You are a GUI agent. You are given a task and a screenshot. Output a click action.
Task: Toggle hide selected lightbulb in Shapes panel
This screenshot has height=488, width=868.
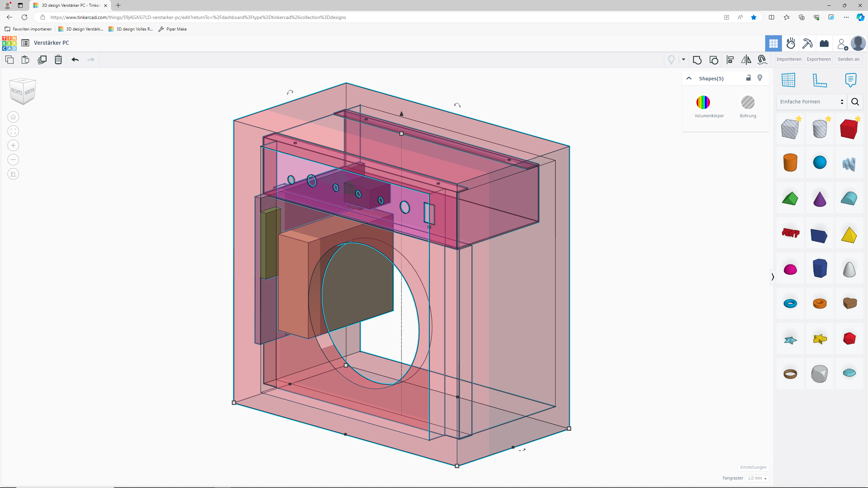point(760,78)
